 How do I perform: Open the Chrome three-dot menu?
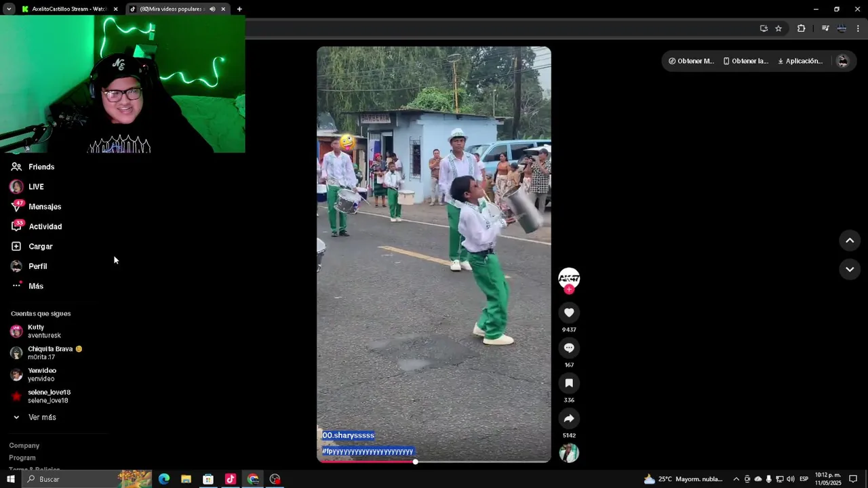point(858,28)
